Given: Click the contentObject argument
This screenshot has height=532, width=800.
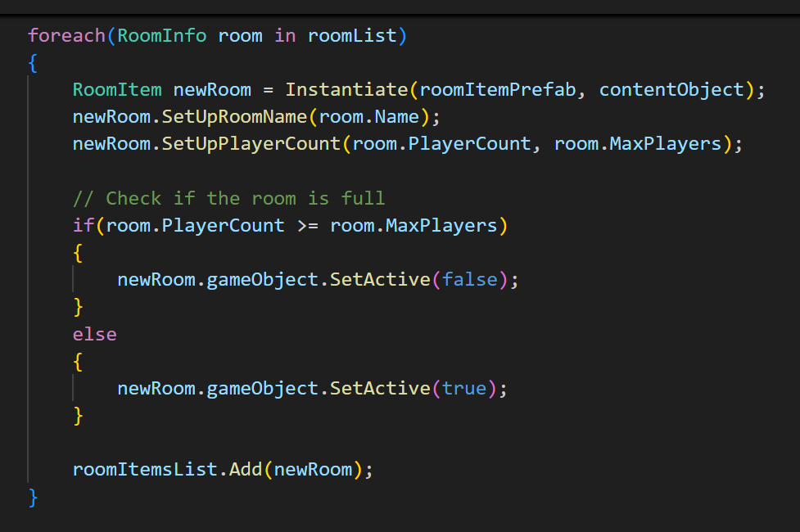Looking at the screenshot, I should point(671,90).
